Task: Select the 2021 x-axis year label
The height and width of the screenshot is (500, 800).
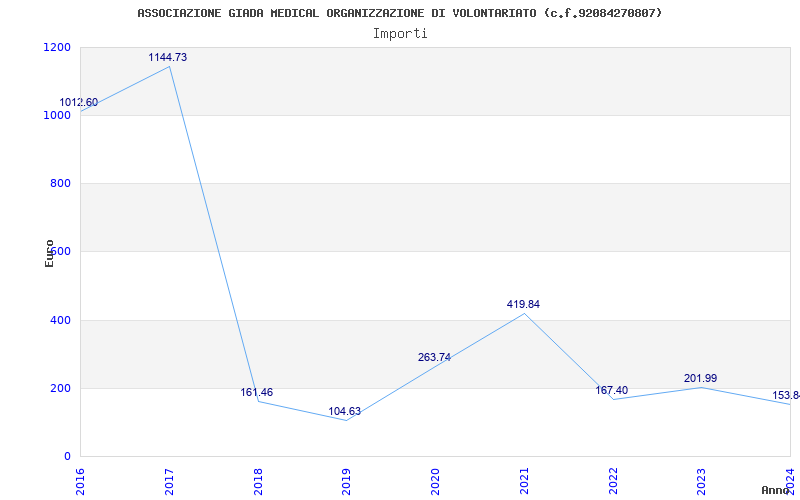Action: pos(523,481)
